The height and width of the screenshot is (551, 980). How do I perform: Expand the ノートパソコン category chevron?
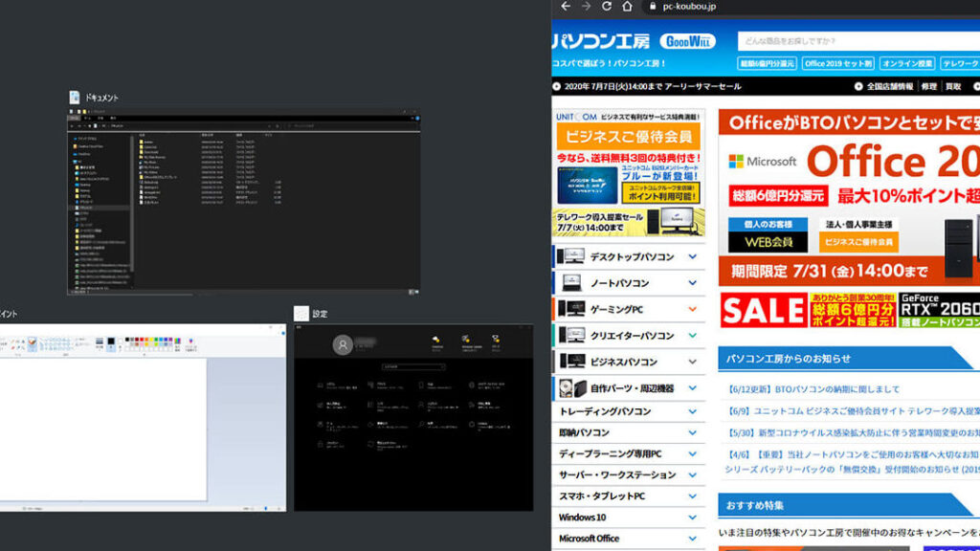[692, 283]
